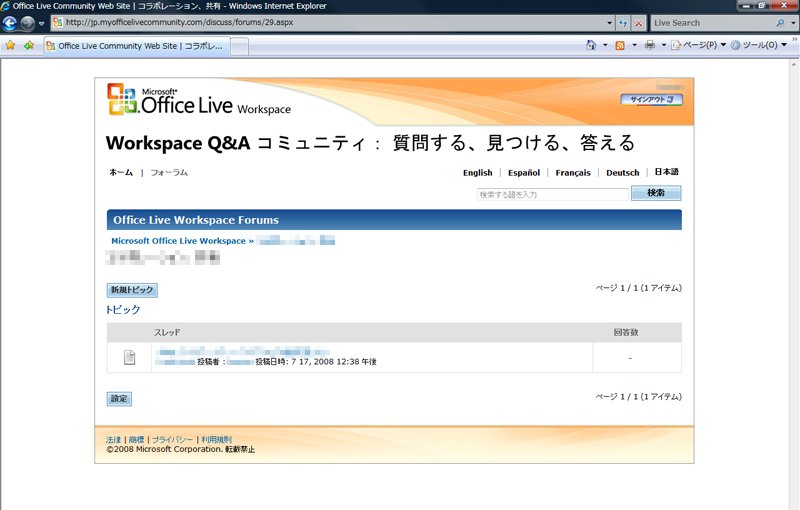Click the Live Search magnifier icon
The width and height of the screenshot is (800, 510).
[x=780, y=23]
